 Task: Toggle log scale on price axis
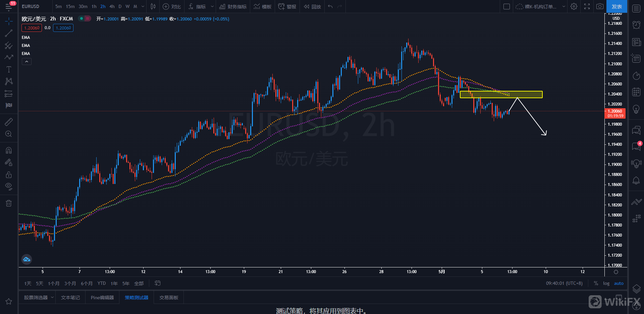coord(606,284)
